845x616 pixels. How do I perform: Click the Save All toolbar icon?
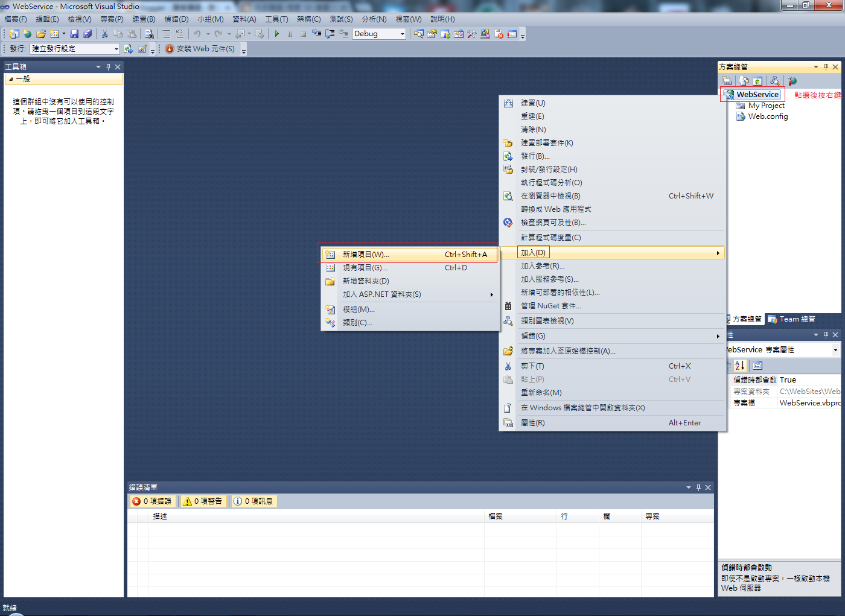(88, 34)
